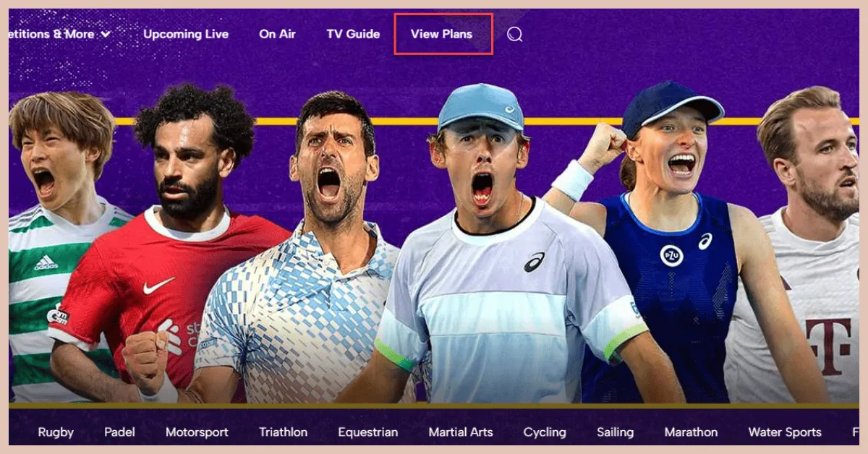Viewport: 868px width, 454px height.
Task: Open the Marathon category
Action: click(x=692, y=432)
